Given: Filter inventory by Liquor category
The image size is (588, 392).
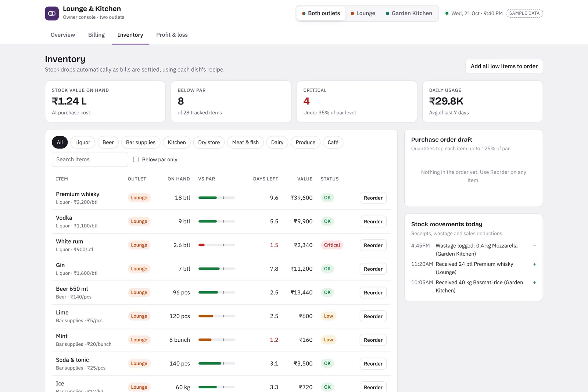Looking at the screenshot, I should 83,143.
